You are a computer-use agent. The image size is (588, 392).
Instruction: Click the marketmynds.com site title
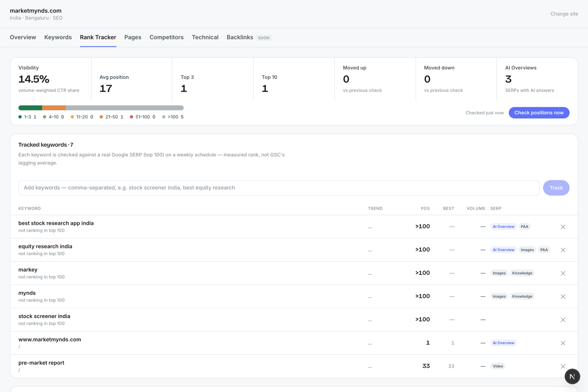[x=36, y=11]
